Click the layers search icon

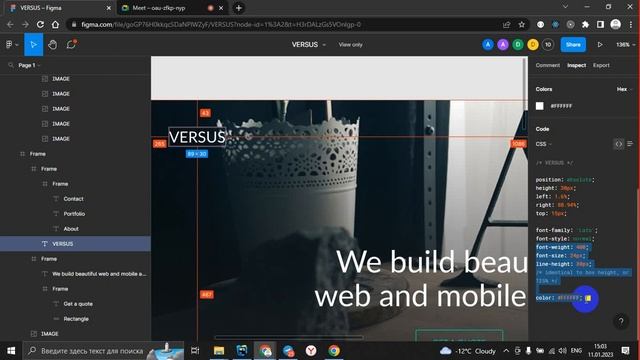(x=11, y=65)
